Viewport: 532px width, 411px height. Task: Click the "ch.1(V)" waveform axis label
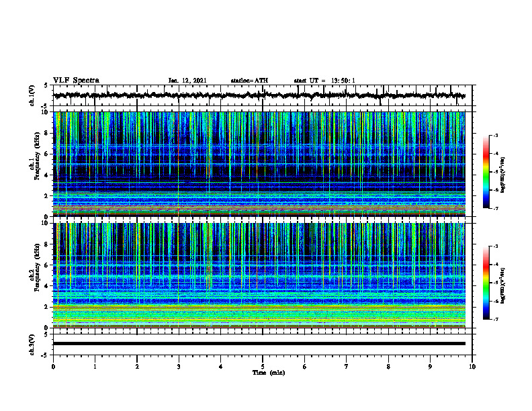pyautogui.click(x=32, y=95)
